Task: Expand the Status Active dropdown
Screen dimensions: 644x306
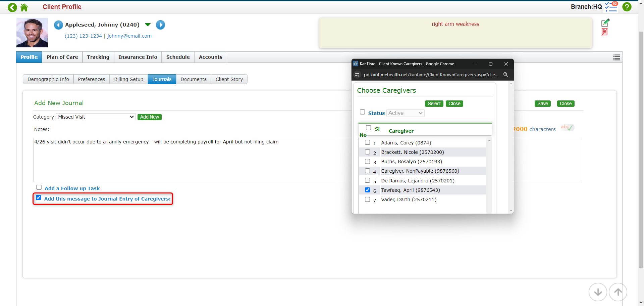Action: [405, 113]
